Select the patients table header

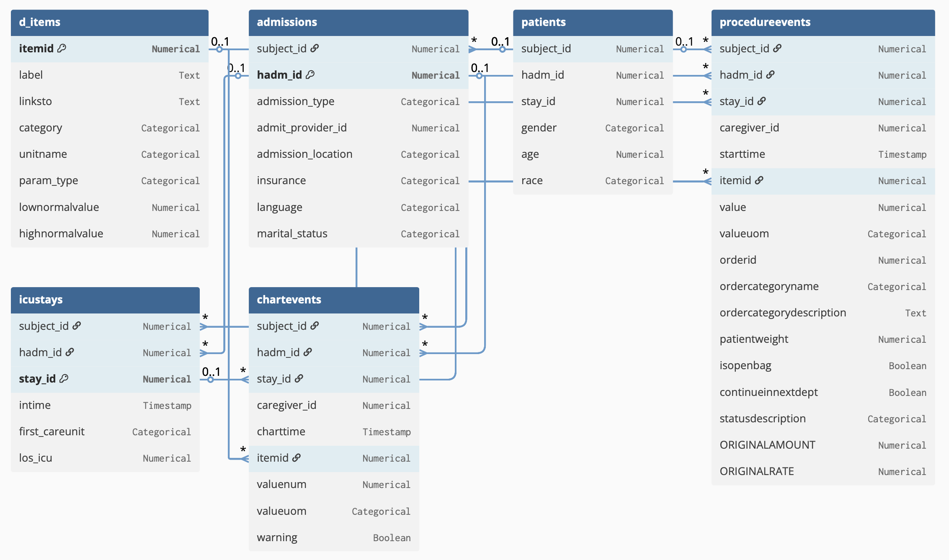coord(593,22)
